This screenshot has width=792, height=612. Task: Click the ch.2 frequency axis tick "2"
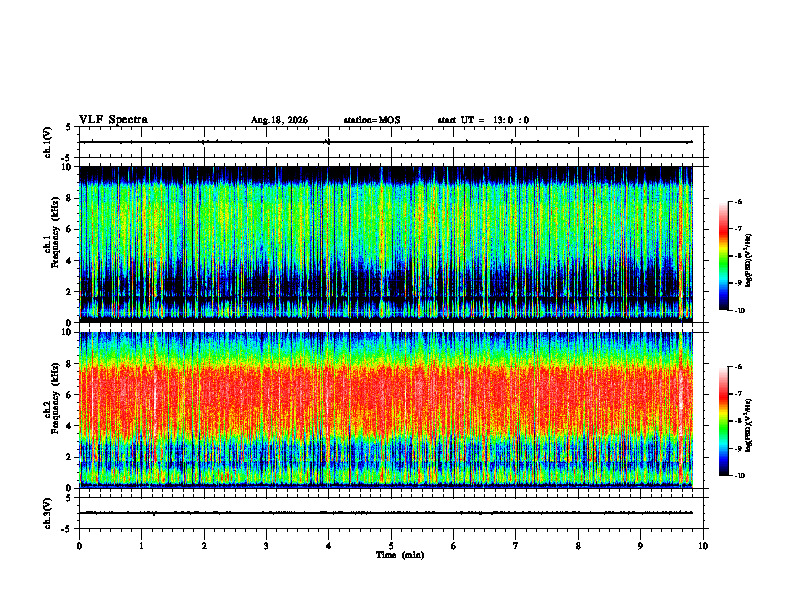point(69,456)
